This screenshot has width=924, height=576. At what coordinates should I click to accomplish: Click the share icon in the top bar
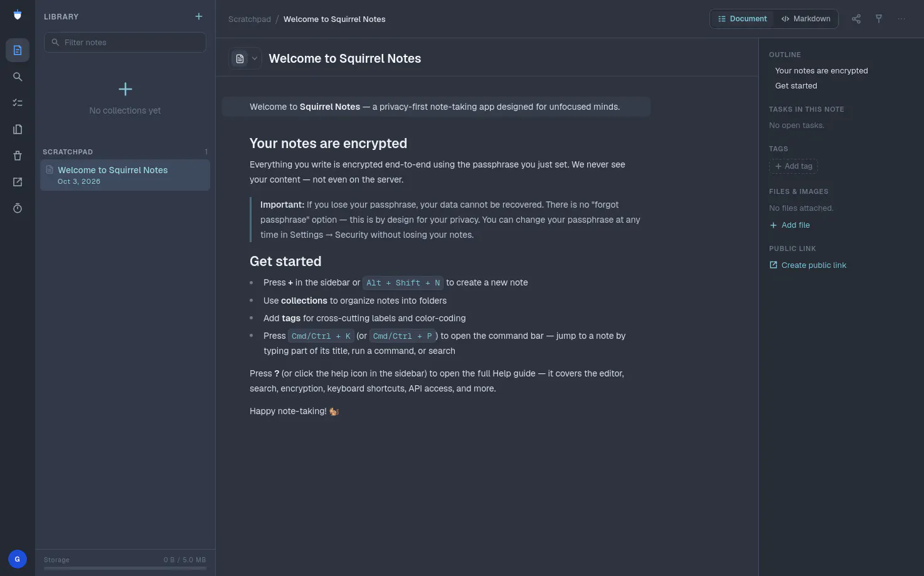[x=856, y=19]
